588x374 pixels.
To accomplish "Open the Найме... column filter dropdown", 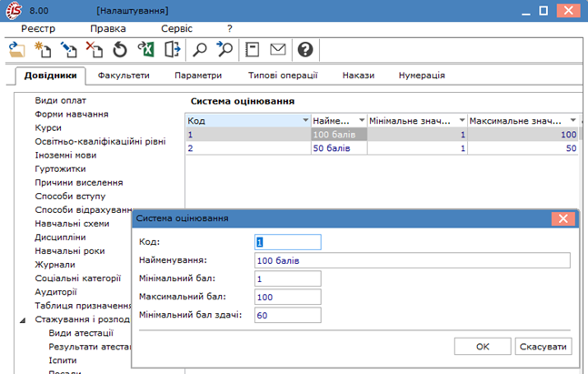I will pyautogui.click(x=362, y=120).
